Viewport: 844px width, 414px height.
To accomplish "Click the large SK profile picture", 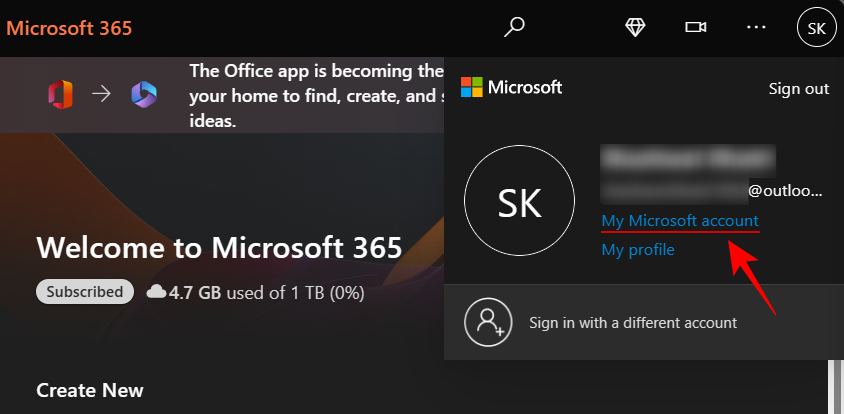I will click(x=519, y=204).
